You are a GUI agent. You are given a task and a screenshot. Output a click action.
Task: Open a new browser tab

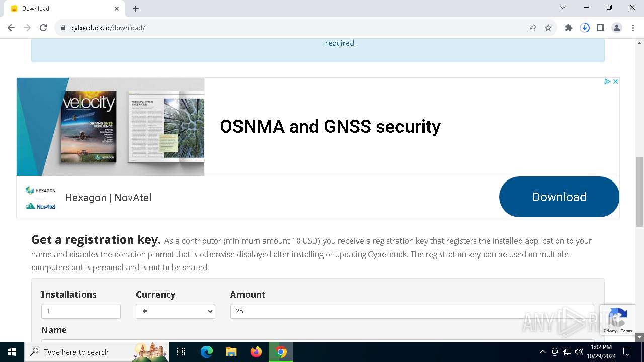click(x=136, y=8)
